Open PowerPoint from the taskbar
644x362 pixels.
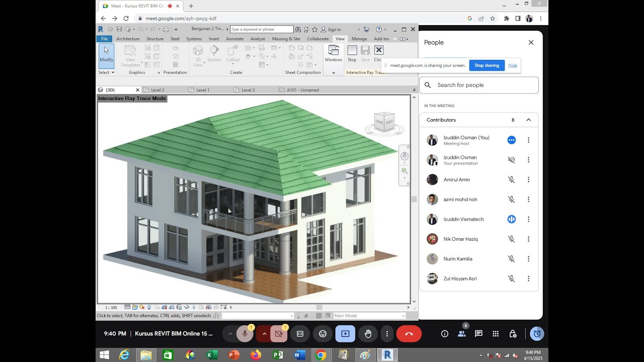[233, 355]
